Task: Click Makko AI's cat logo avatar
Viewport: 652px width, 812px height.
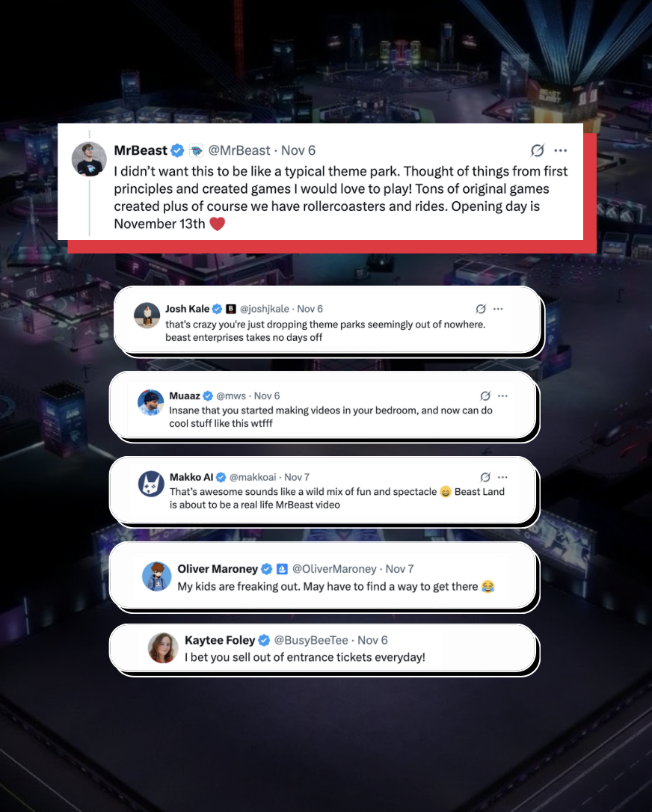Action: click(151, 484)
